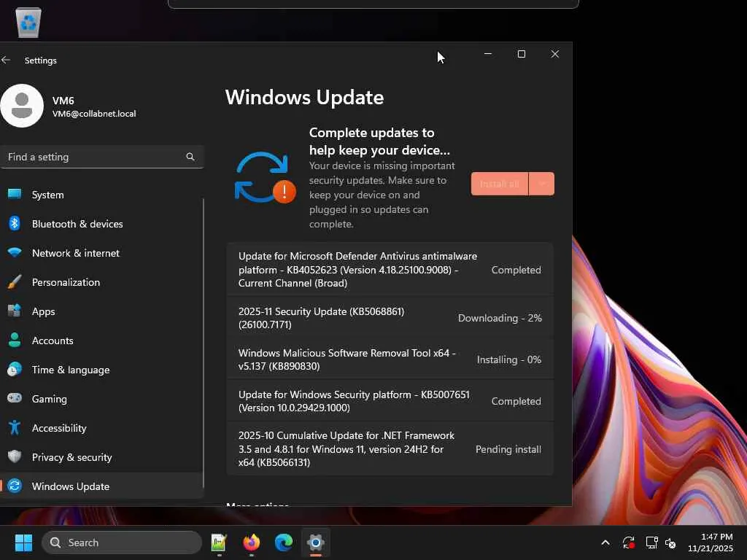Click the 2025-11 Security Update KB5068861 row

pos(390,318)
